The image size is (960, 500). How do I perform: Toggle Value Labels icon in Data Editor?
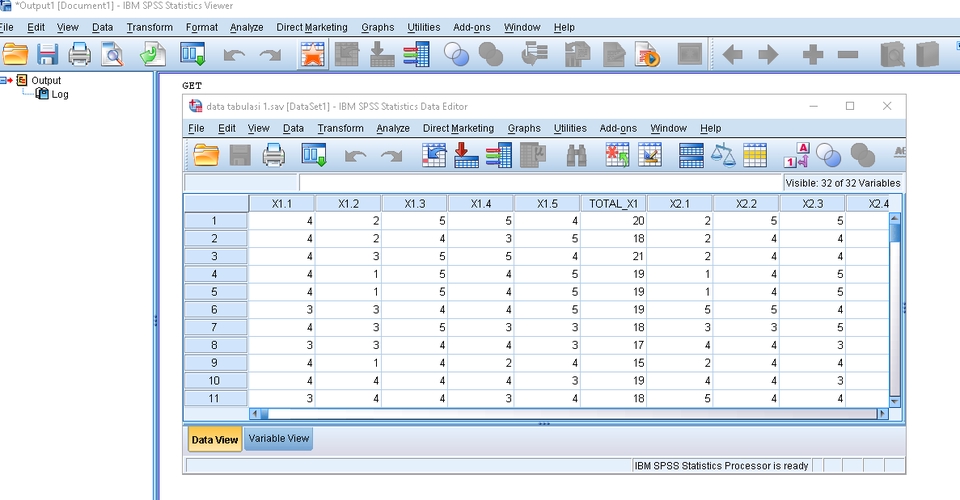[x=797, y=155]
